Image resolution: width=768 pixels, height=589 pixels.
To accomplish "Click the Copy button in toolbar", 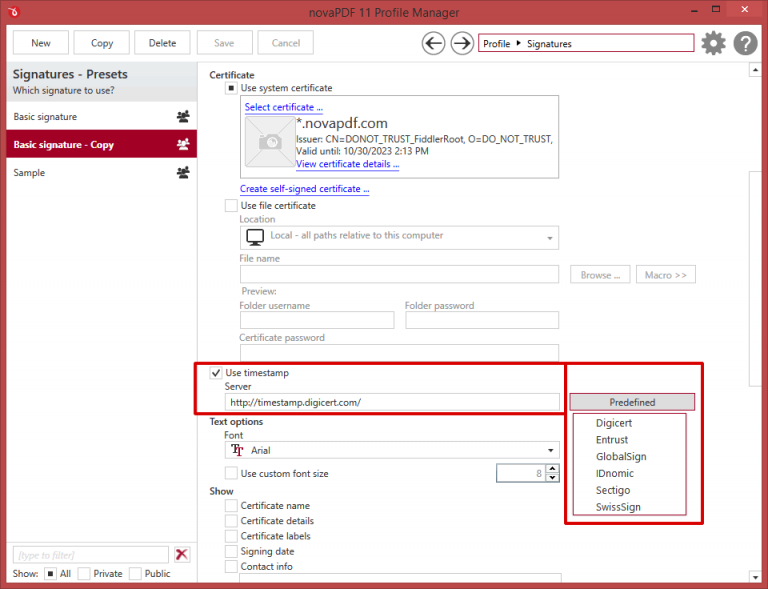I will 102,43.
